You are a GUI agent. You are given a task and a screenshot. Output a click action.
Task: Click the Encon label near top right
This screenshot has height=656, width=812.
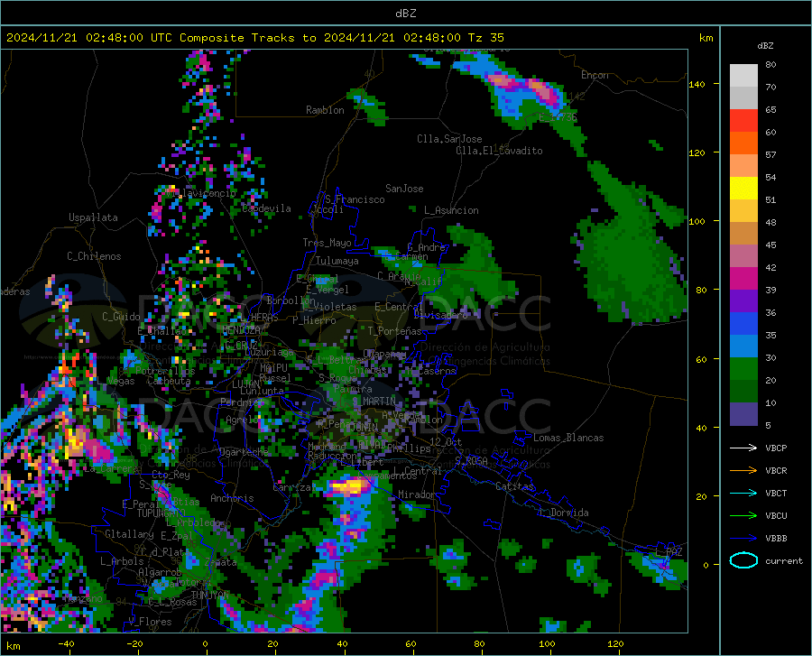(595, 75)
